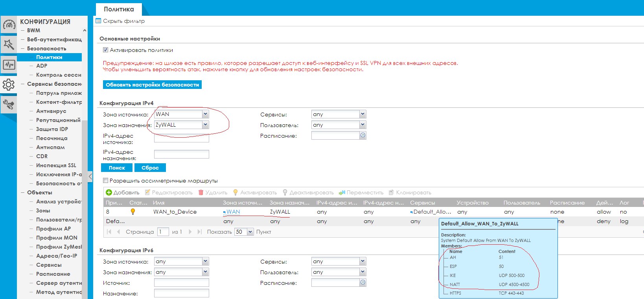Go to next page of rules
This screenshot has width=644, height=299.
pos(190,232)
